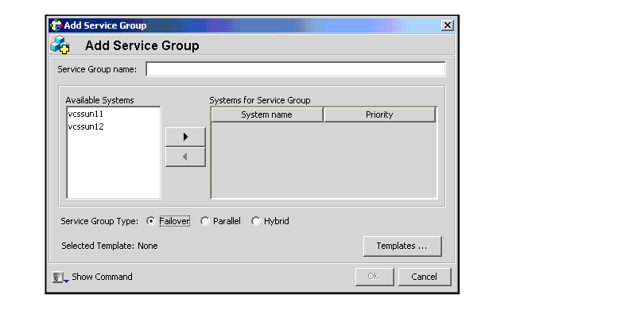Focus the Service Group name field

tap(295, 69)
